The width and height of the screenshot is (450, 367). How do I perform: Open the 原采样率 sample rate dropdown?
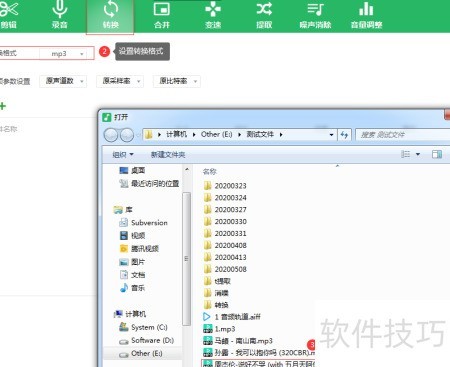[x=120, y=81]
